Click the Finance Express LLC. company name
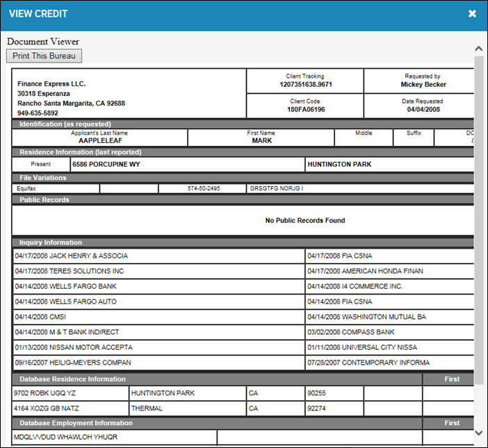Viewport: 488px width, 448px height. click(x=51, y=84)
